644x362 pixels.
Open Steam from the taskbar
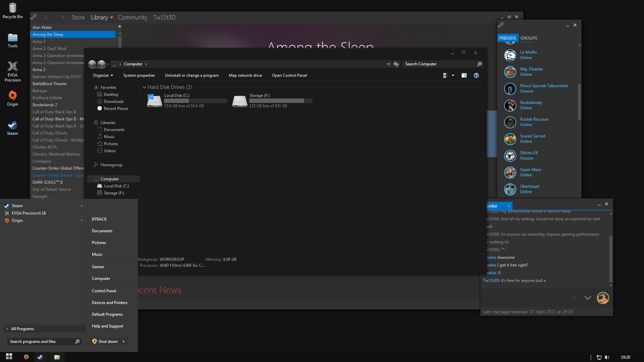(x=40, y=357)
